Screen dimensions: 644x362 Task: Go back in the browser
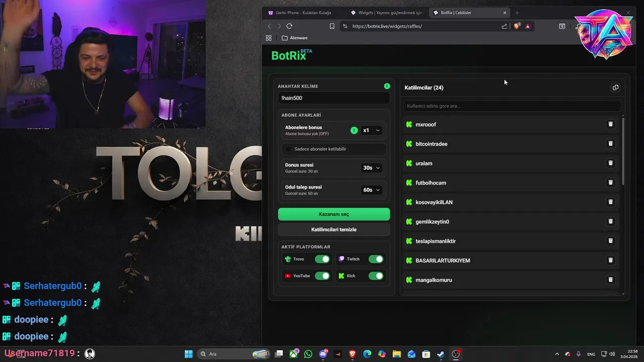click(269, 26)
